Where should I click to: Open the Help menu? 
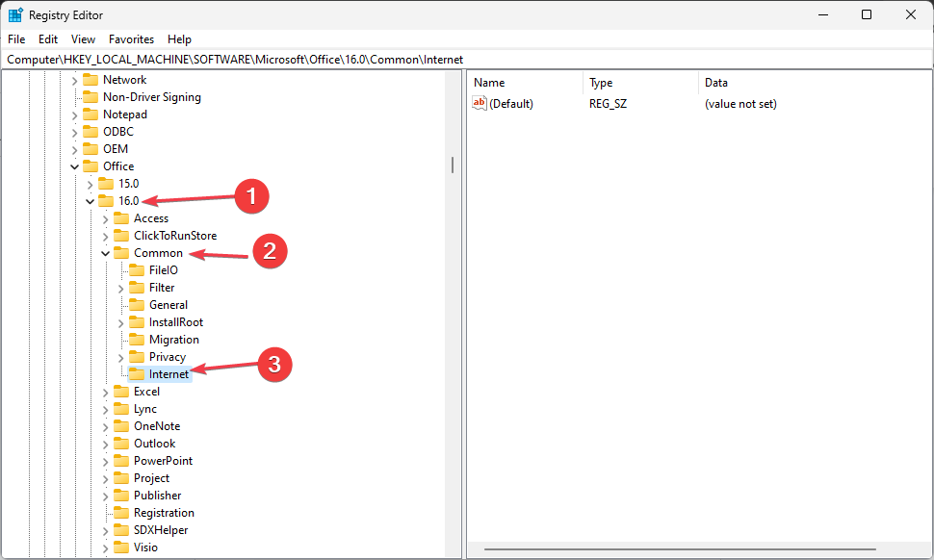click(179, 39)
